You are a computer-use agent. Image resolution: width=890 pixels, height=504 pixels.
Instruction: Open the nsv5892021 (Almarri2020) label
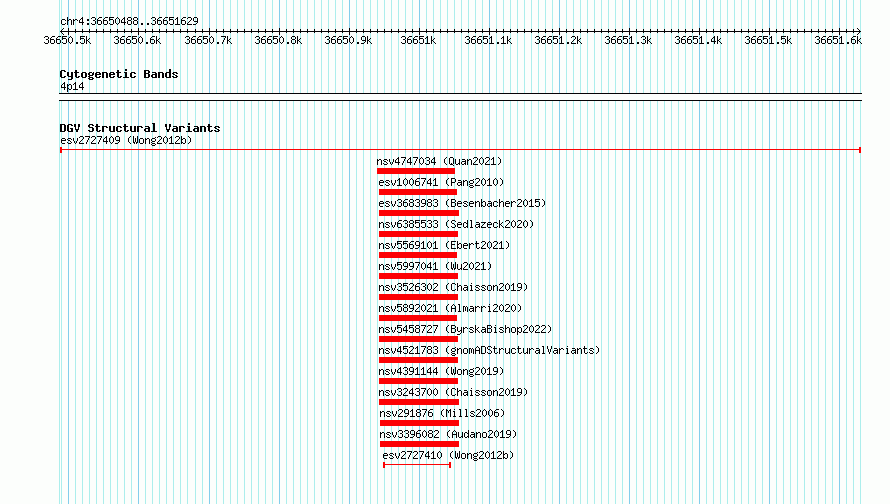(450, 308)
